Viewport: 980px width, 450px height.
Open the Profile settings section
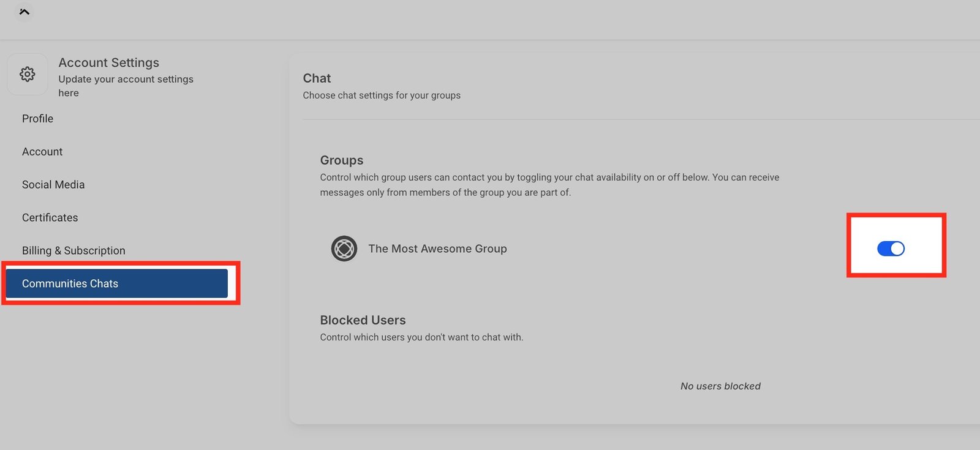[x=37, y=119]
